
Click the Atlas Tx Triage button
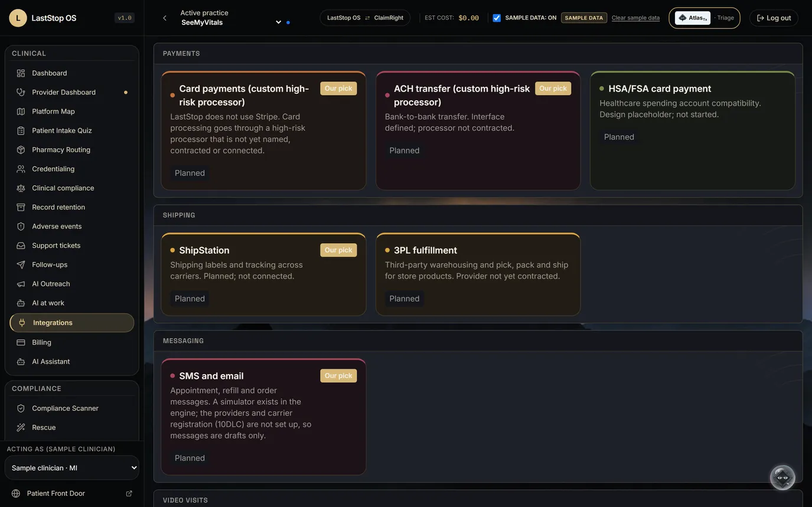(705, 18)
